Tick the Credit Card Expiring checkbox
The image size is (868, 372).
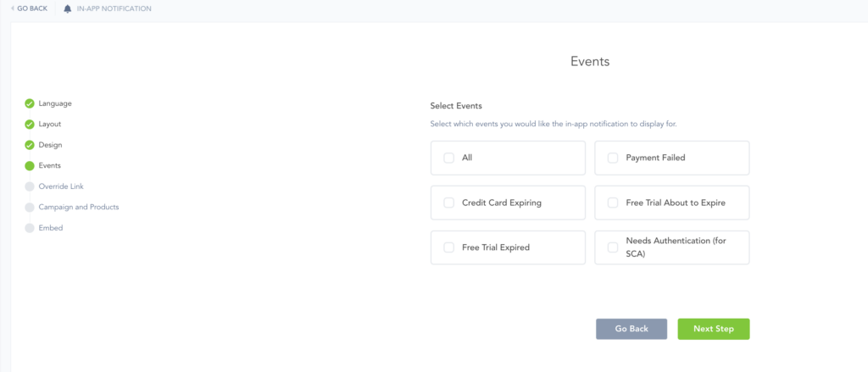pos(449,203)
